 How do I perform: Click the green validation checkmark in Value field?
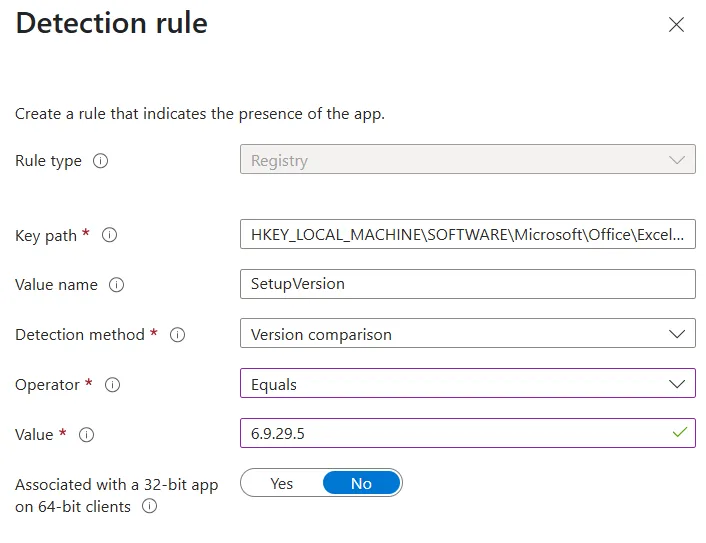(679, 433)
